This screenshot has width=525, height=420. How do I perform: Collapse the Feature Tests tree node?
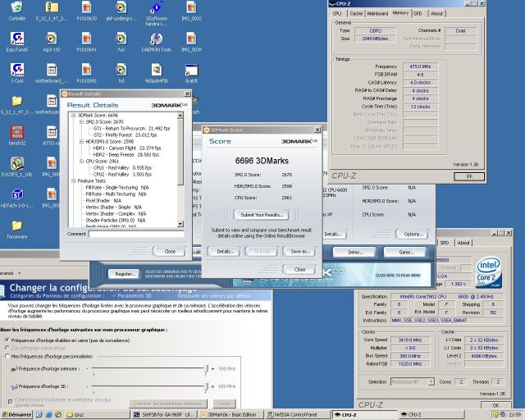pos(73,180)
